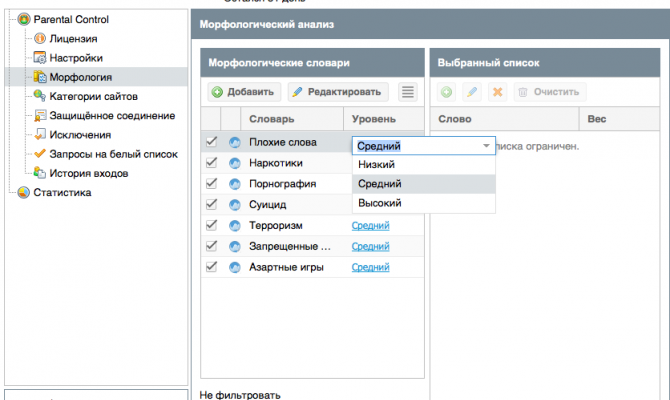Screen dimensions: 670x400
Task: Choose Низкий from the level dropdown
Action: click(376, 165)
